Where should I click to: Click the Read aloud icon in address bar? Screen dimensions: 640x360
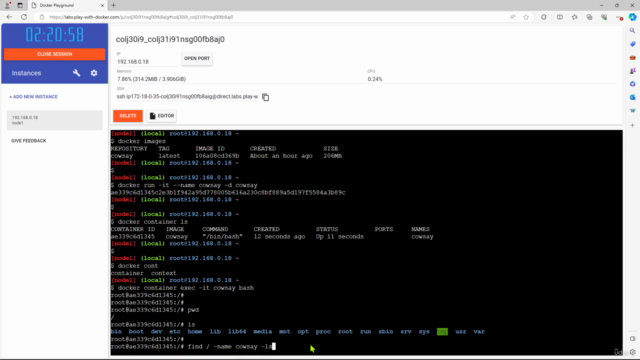[513, 17]
